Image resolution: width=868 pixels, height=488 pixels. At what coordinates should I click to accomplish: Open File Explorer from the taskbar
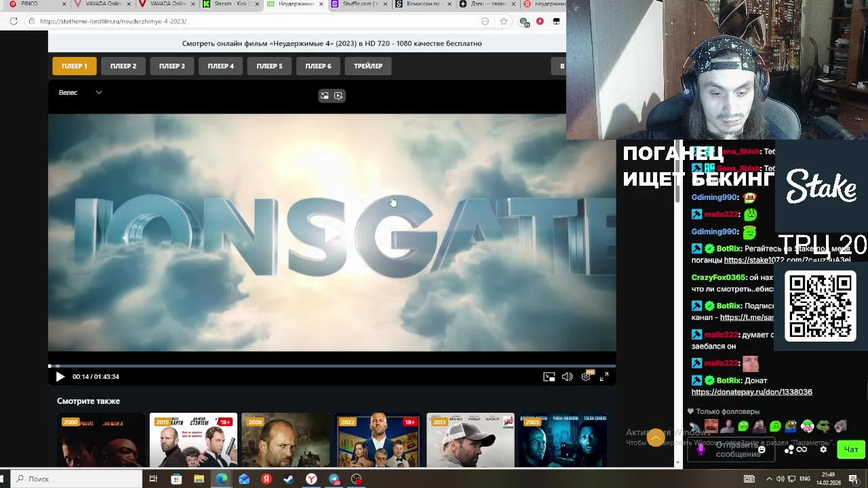pyautogui.click(x=199, y=479)
